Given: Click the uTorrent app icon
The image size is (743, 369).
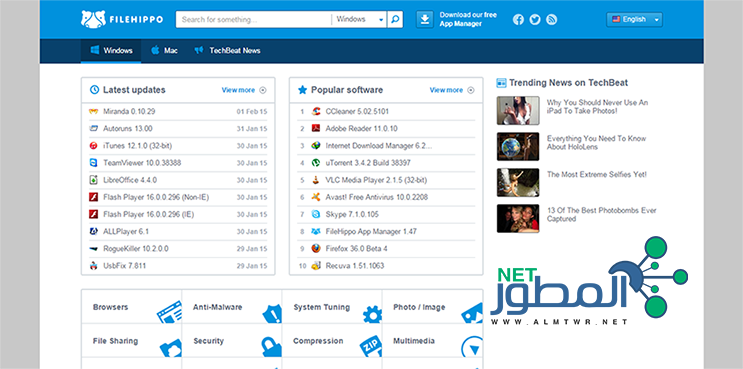Looking at the screenshot, I should (x=316, y=162).
